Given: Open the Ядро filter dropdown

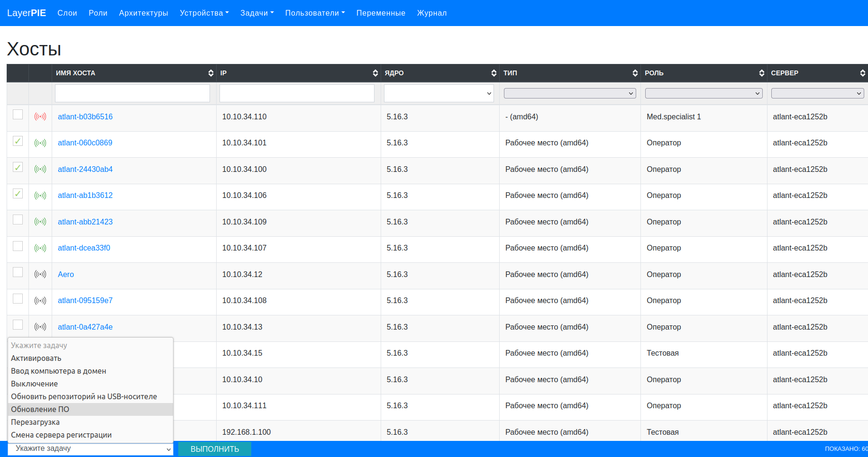Looking at the screenshot, I should pyautogui.click(x=439, y=93).
